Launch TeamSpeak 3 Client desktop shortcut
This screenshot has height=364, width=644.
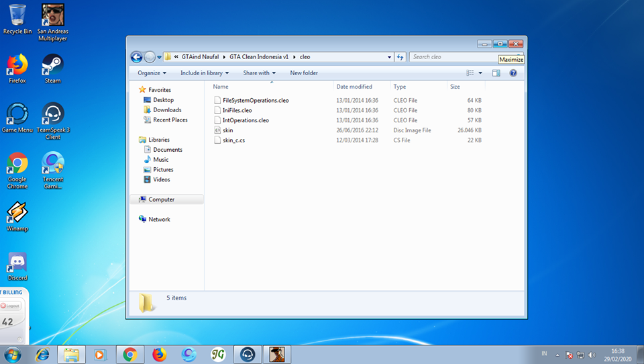(x=52, y=122)
